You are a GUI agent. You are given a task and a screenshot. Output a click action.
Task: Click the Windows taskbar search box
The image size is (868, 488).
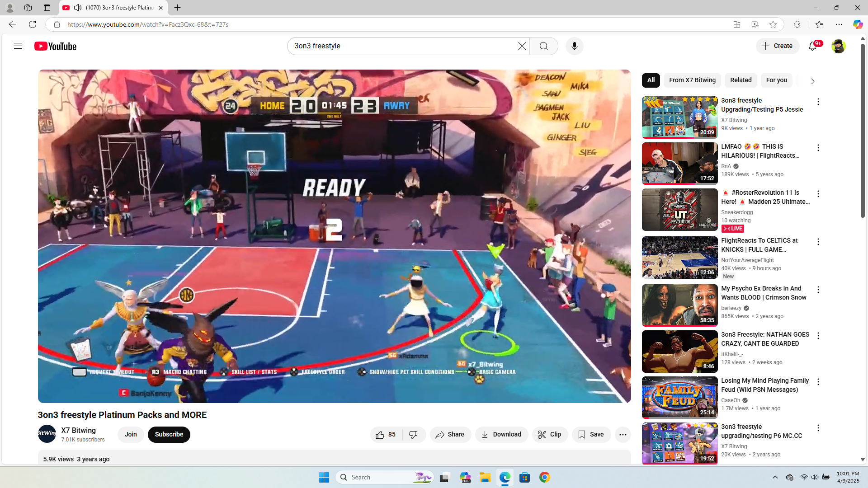click(x=385, y=477)
